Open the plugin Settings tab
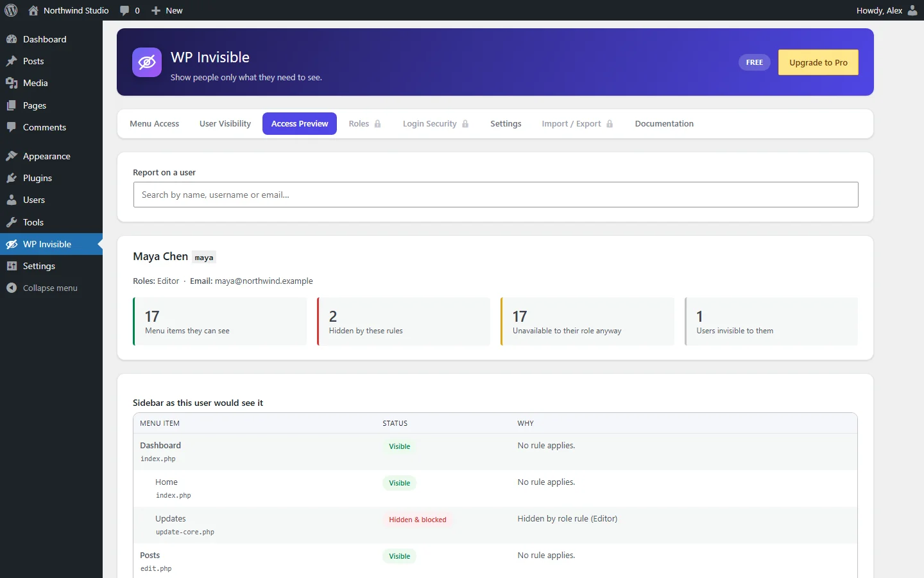The image size is (924, 578). coord(506,124)
